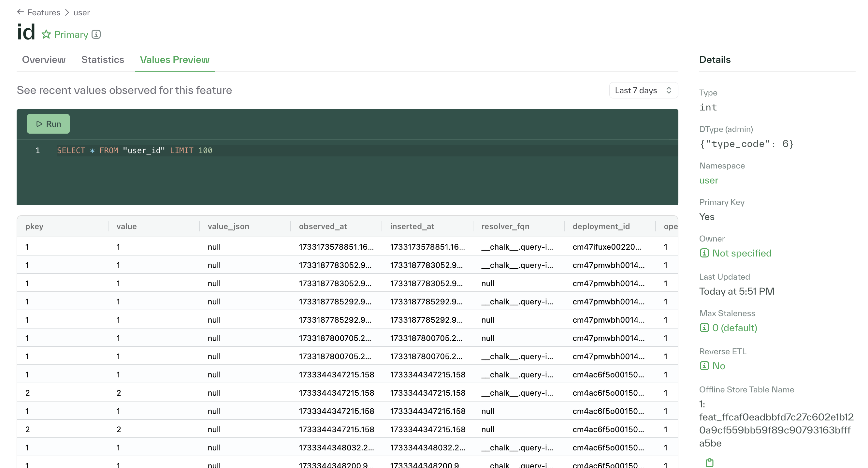
Task: Click the Run button to execute query
Action: tap(49, 123)
